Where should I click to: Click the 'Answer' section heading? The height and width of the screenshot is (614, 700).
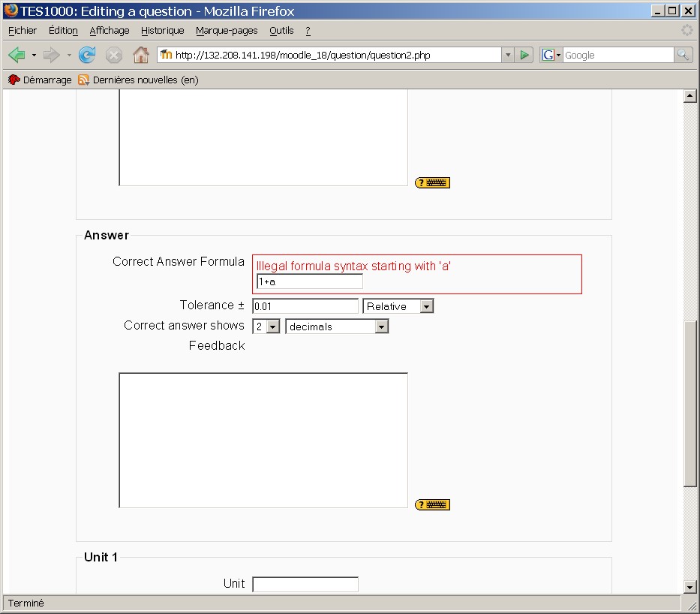[107, 236]
